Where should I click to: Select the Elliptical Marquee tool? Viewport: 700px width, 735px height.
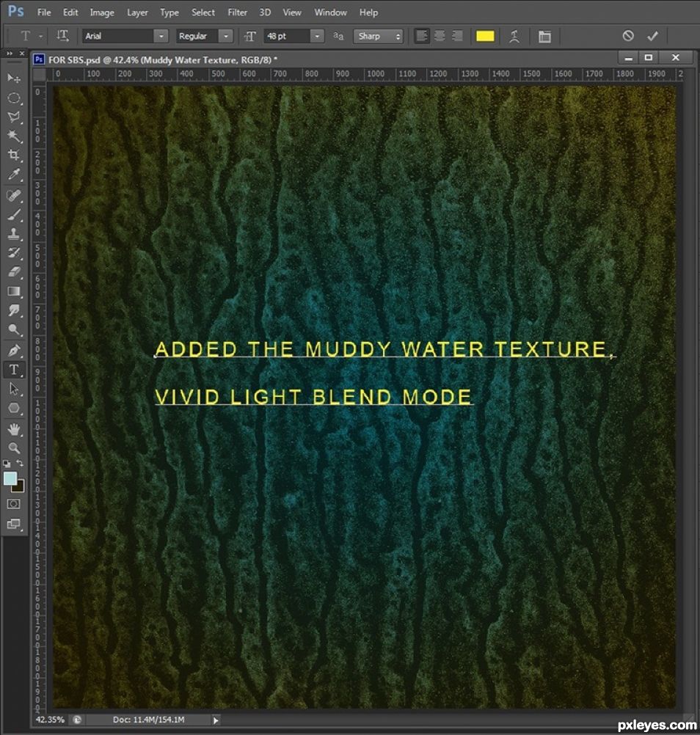(14, 98)
